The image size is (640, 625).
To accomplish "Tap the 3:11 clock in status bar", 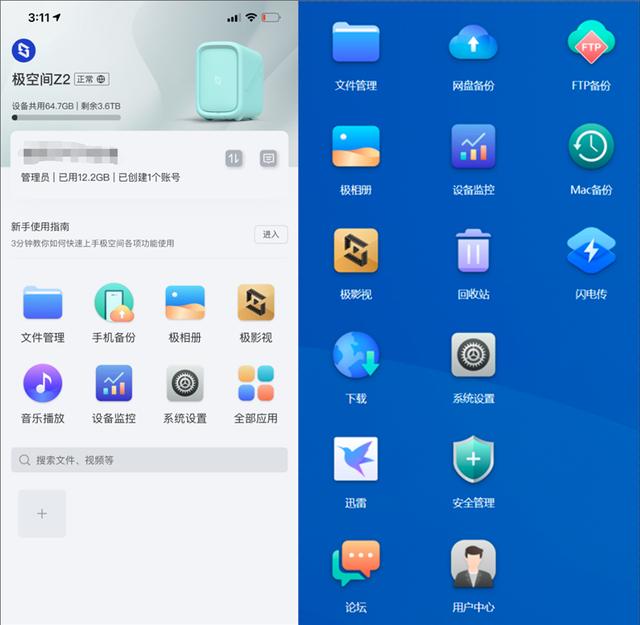I will click(39, 18).
